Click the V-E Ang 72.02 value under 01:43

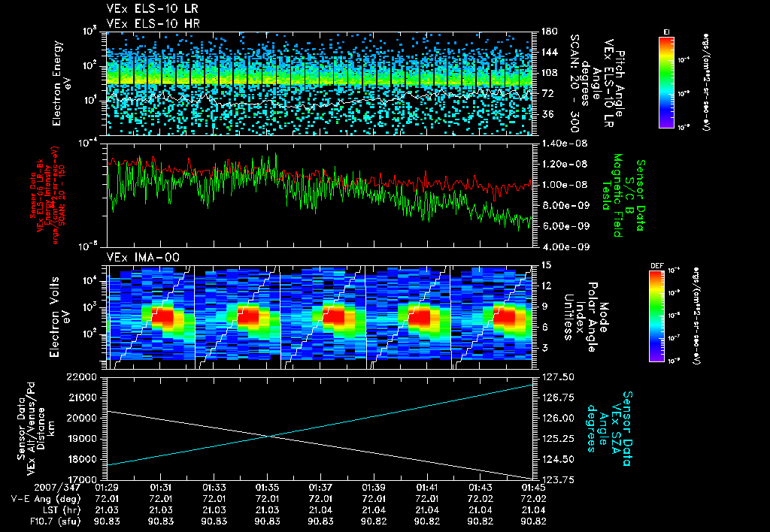(480, 499)
